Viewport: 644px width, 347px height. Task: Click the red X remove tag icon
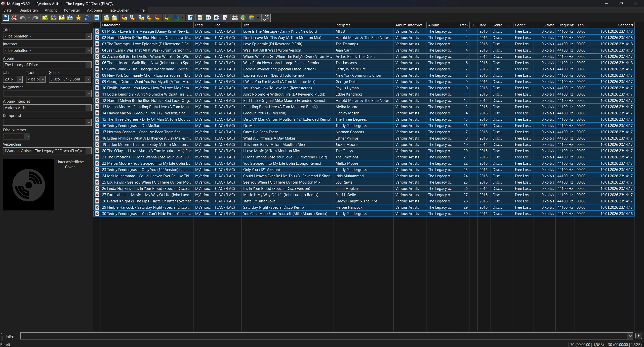(x=14, y=18)
